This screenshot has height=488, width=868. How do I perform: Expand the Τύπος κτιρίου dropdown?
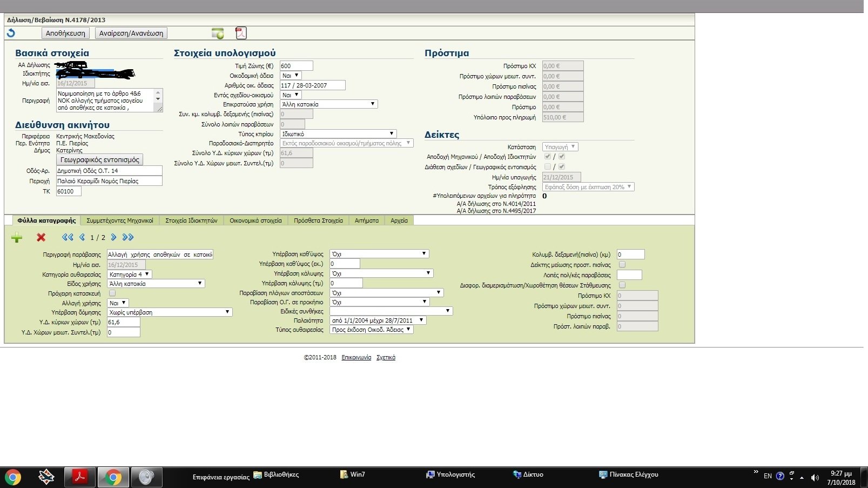[x=338, y=133]
